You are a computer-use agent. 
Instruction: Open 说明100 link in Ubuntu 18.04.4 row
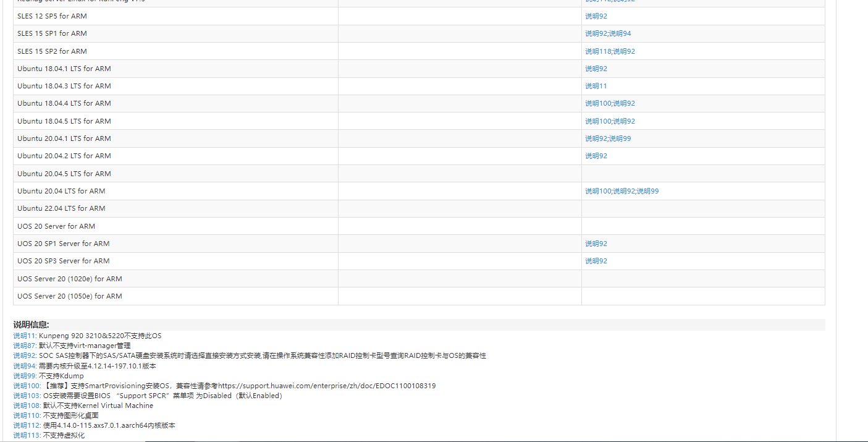coord(598,103)
